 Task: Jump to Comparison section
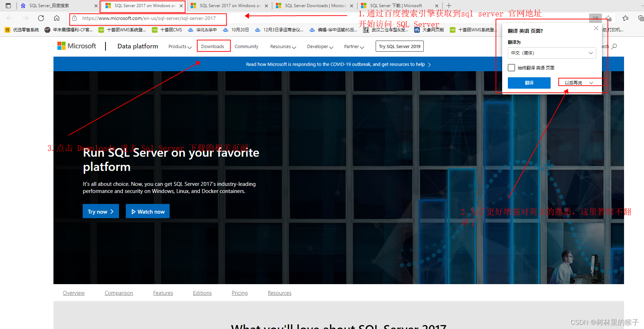[119, 293]
